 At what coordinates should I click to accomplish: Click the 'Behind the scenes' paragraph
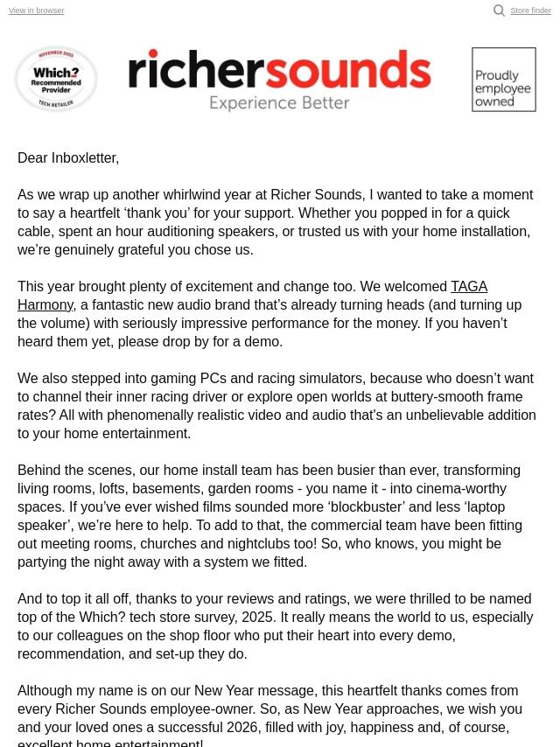point(269,516)
